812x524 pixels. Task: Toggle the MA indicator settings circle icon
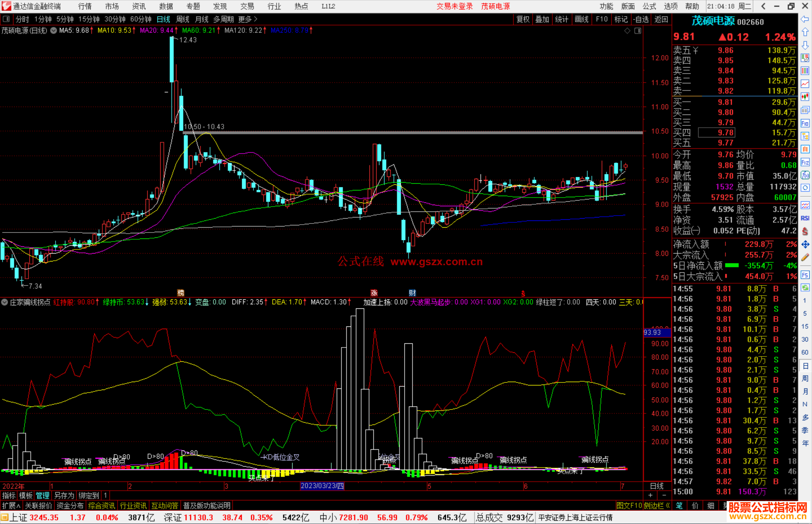click(54, 30)
